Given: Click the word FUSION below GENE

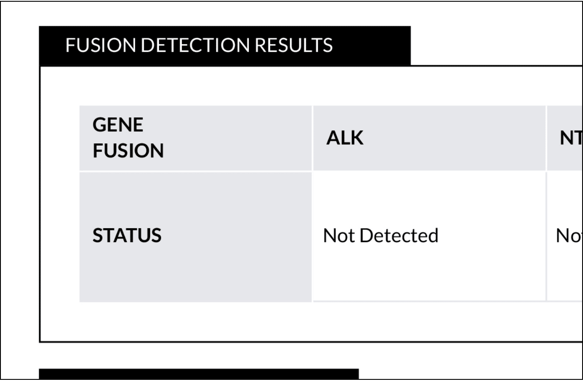Looking at the screenshot, I should pyautogui.click(x=128, y=151).
